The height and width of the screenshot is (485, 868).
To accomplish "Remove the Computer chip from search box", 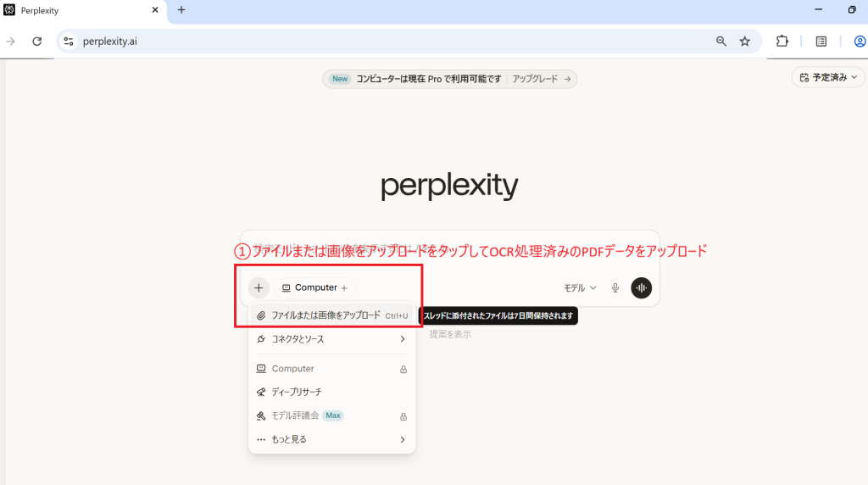I will pos(344,288).
